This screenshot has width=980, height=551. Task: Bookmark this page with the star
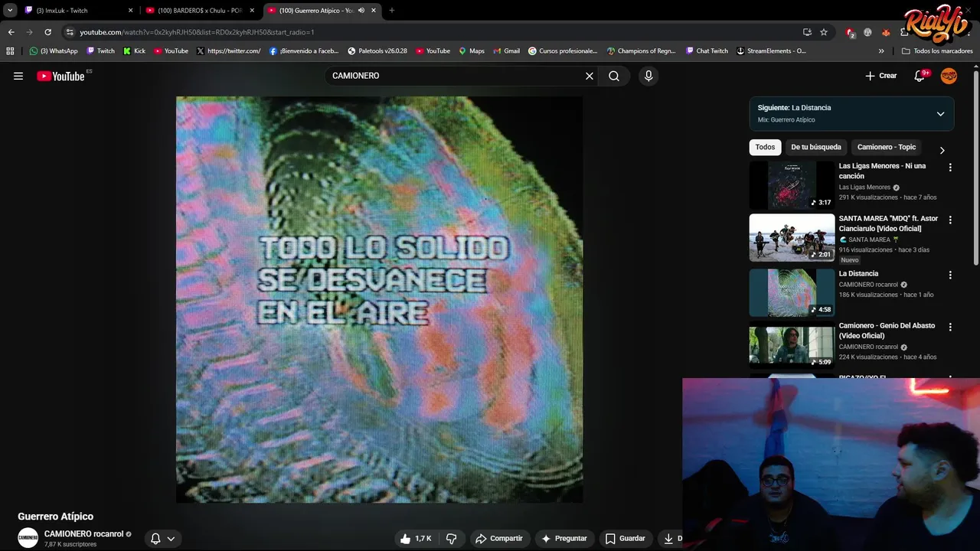[824, 32]
